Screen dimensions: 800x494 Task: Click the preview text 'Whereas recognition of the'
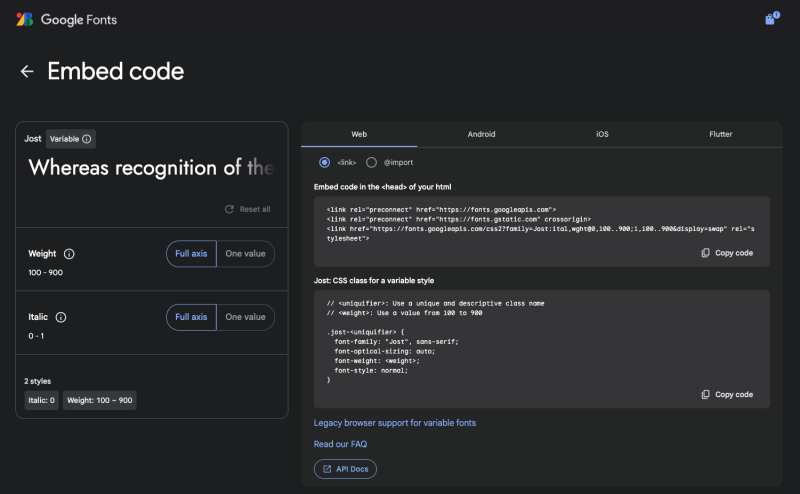tap(151, 167)
